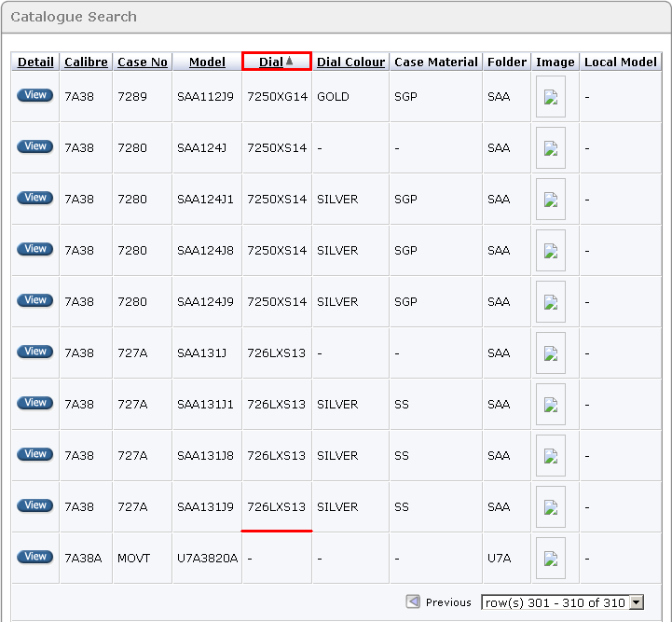The image size is (672, 622).
Task: Click image thumbnail for model SAA112J9
Action: click(551, 97)
